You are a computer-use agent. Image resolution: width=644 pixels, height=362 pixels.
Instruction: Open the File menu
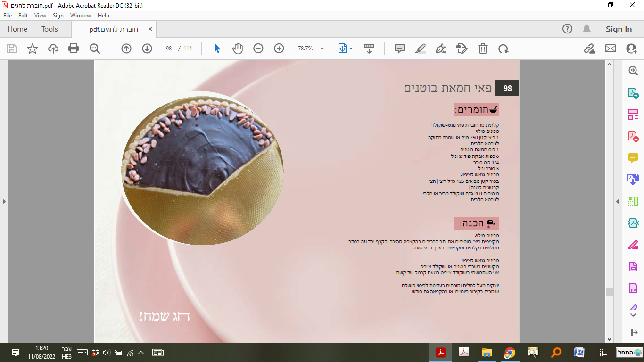(8, 16)
